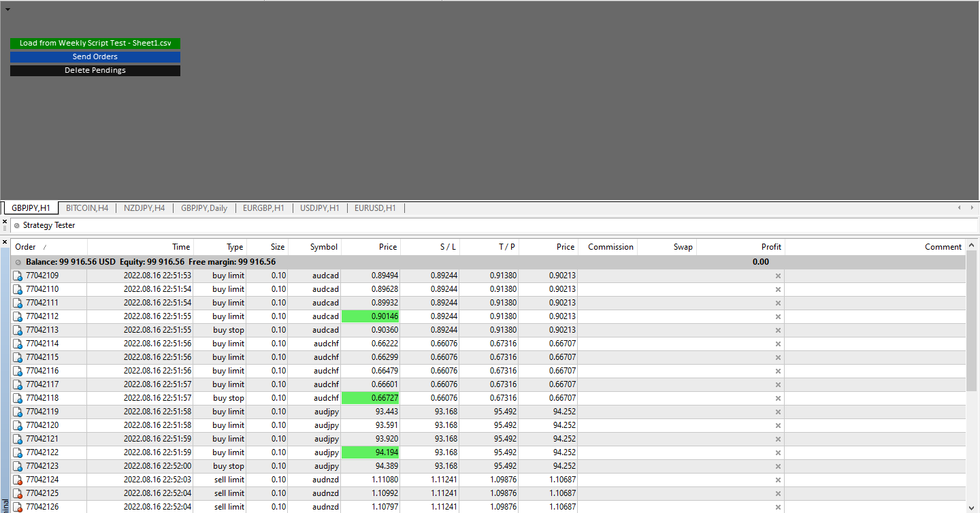
Task: Close the Strategy Tester panel X icon
Action: [5, 222]
